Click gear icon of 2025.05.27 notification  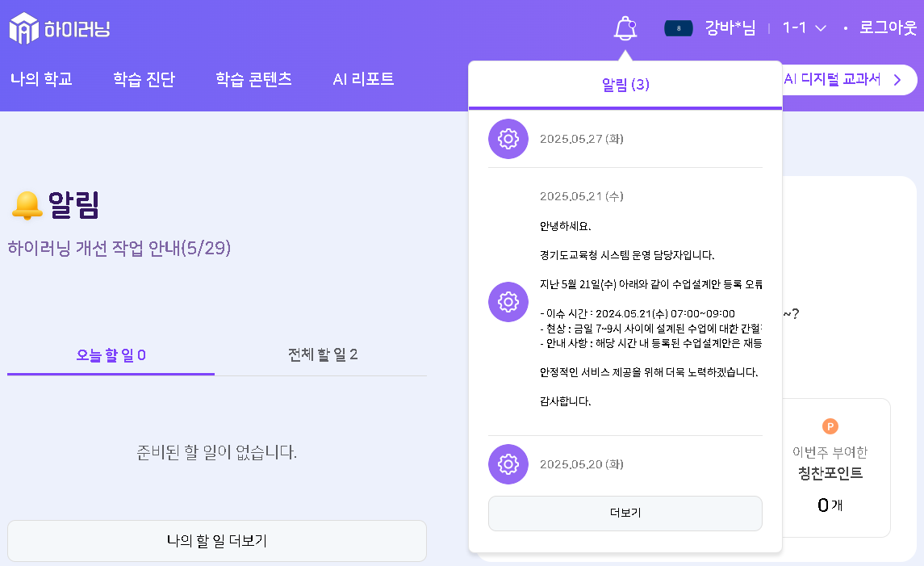coord(508,139)
